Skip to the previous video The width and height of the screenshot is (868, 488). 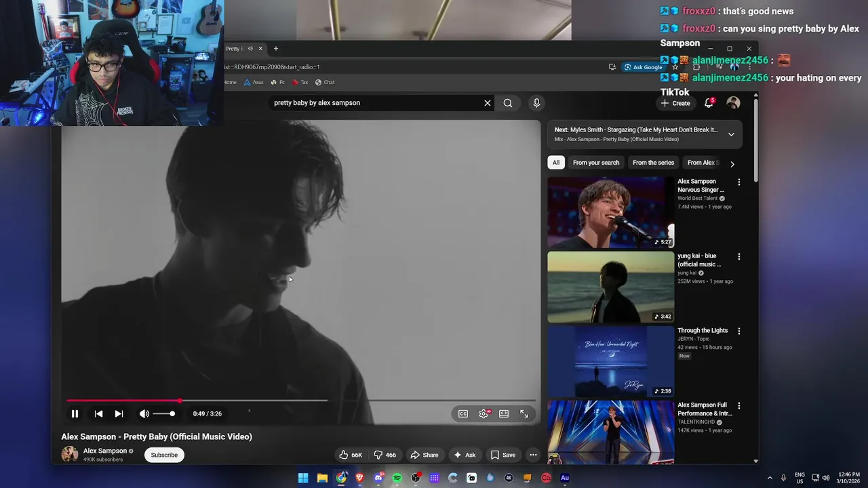tap(98, 413)
